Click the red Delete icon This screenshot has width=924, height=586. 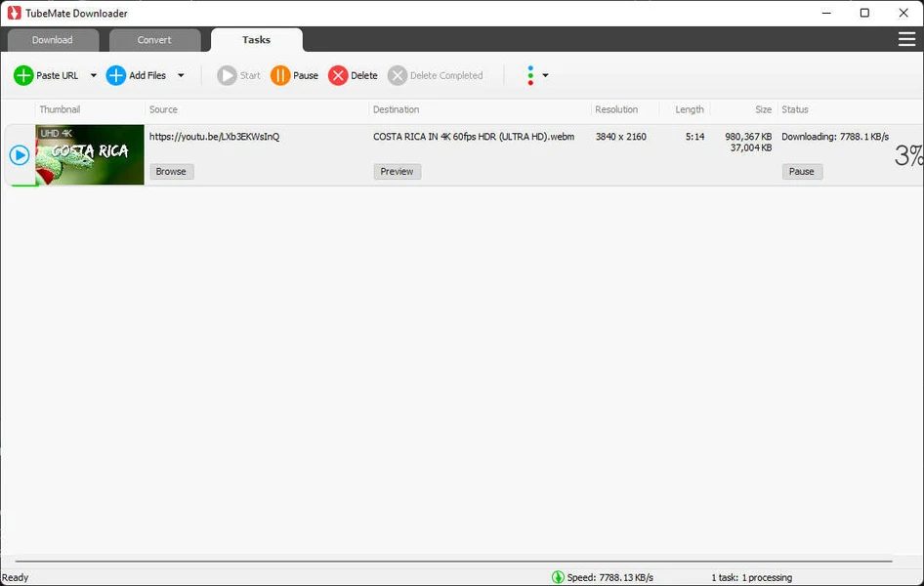[338, 75]
